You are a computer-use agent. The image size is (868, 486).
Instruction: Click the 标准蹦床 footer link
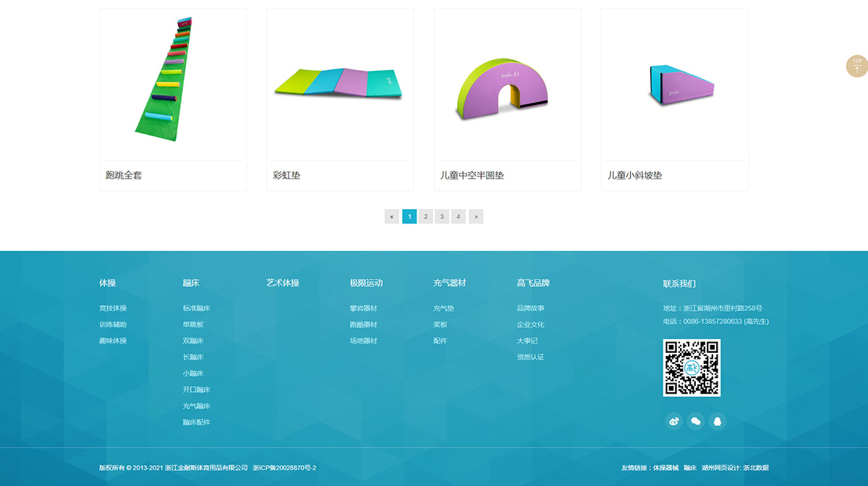(x=196, y=309)
